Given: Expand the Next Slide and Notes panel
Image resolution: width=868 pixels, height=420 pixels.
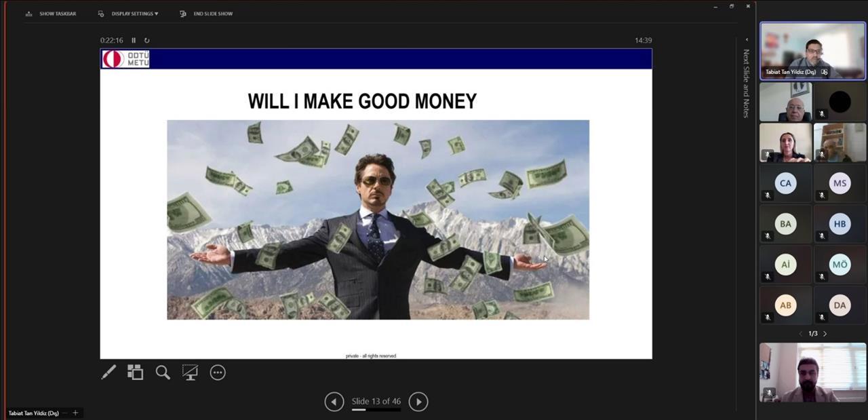Looking at the screenshot, I should [x=747, y=40].
